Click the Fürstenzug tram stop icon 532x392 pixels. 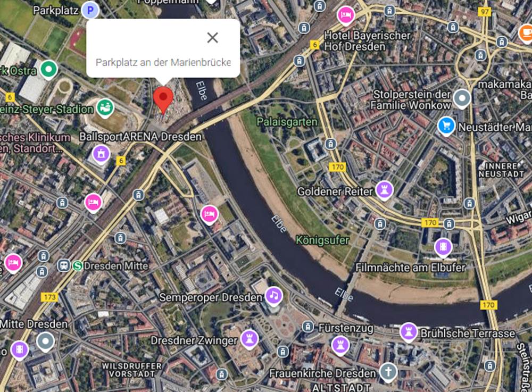pyautogui.click(x=307, y=327)
